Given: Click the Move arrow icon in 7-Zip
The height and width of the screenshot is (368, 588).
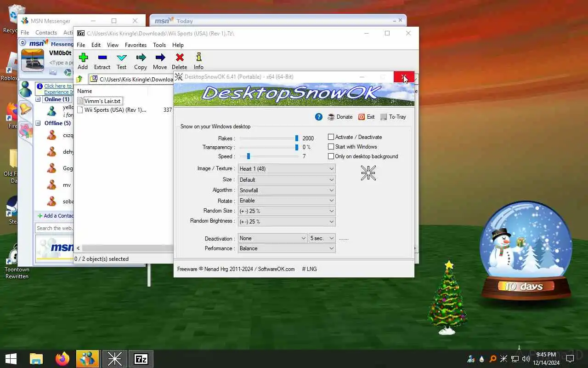Looking at the screenshot, I should 160,57.
